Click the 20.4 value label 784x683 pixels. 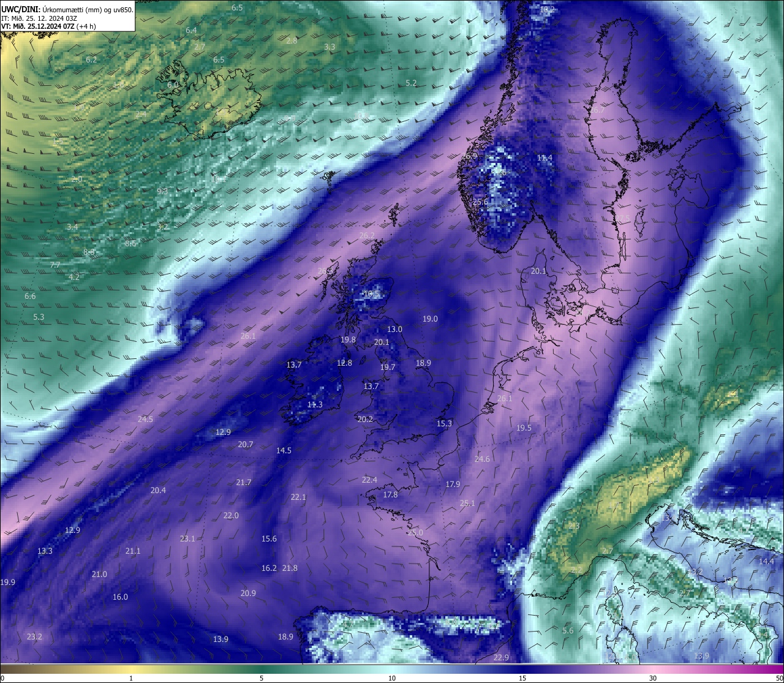tap(158, 490)
